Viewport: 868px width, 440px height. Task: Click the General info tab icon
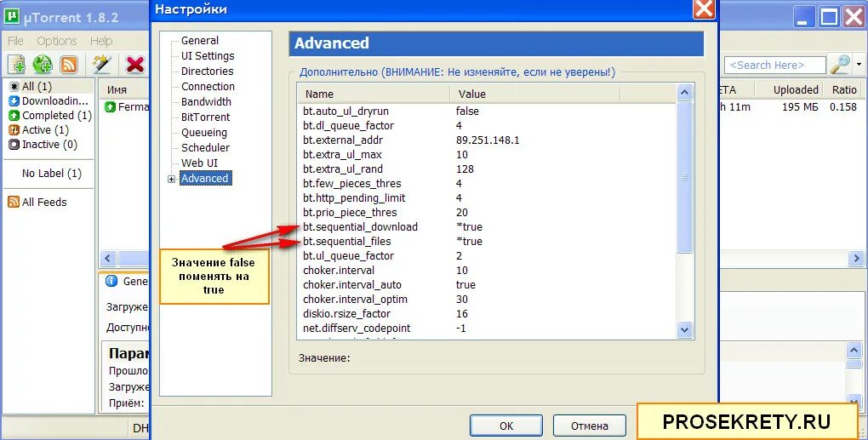pos(111,281)
